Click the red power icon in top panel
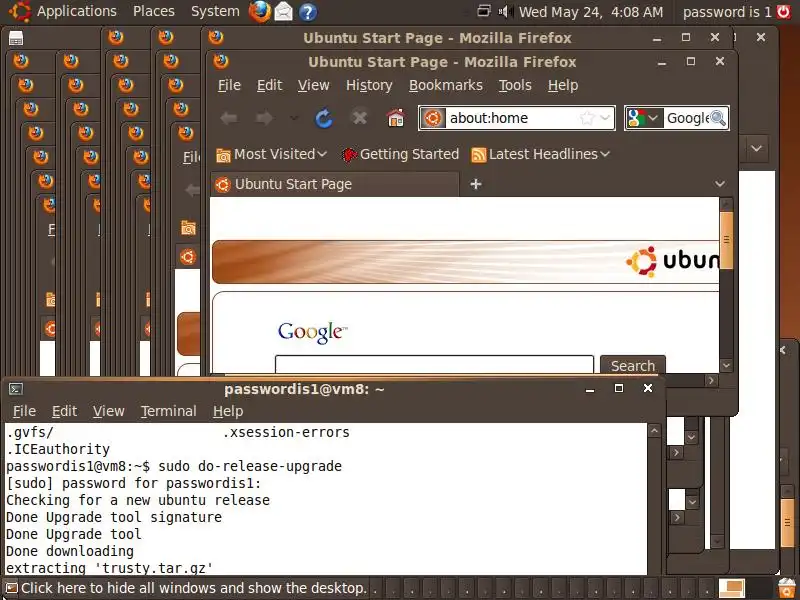Image resolution: width=800 pixels, height=600 pixels. point(784,11)
